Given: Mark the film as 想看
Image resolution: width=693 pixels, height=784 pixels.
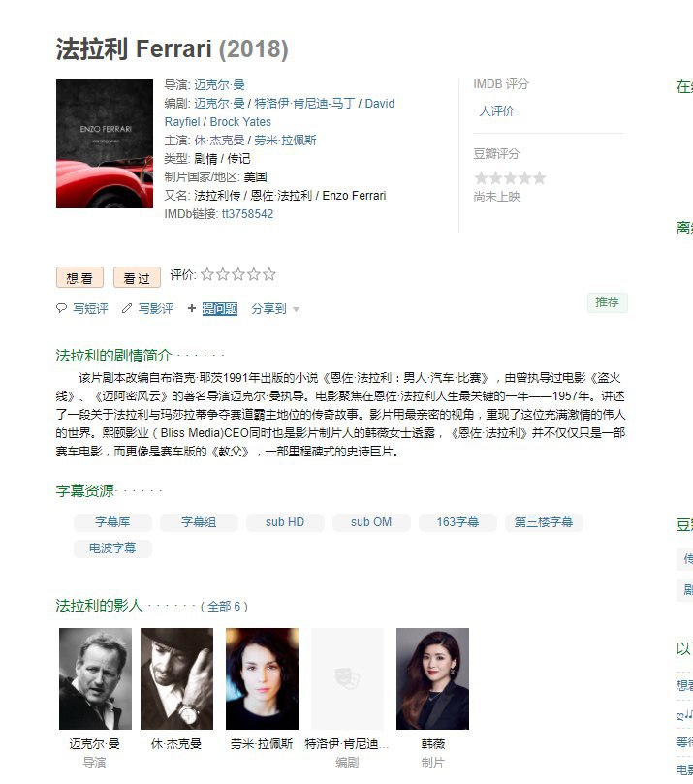Looking at the screenshot, I should tap(80, 277).
